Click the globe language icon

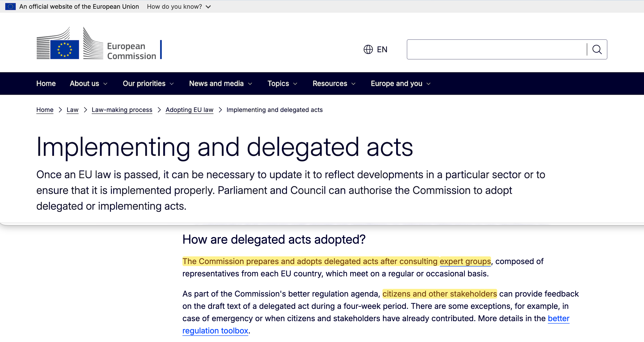[x=368, y=49]
